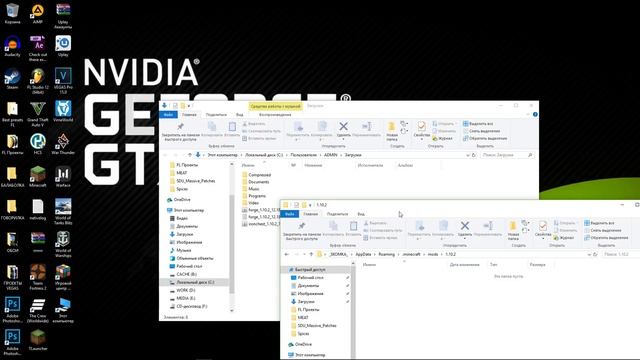Viewport: 640px width, 360px height.
Task: Click search field in Загрузки window
Action: point(507,155)
